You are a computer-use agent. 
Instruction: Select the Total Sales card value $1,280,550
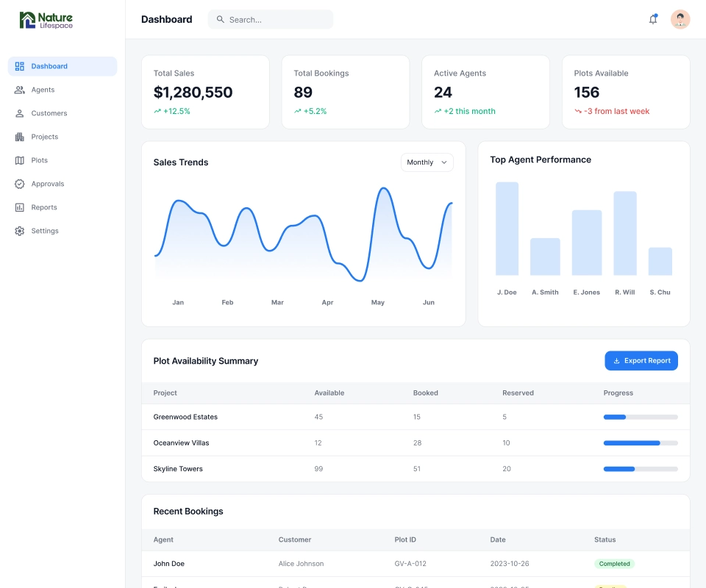pos(193,92)
